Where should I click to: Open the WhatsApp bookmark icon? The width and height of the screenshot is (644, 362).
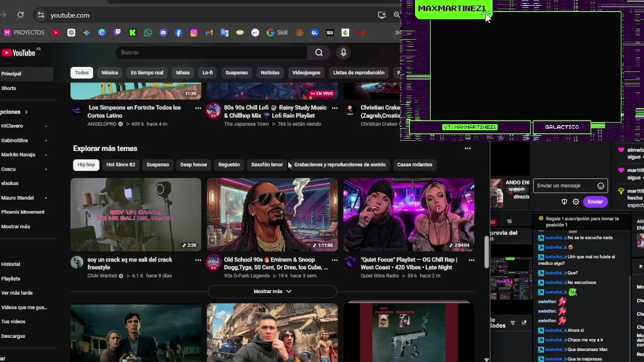(148, 33)
